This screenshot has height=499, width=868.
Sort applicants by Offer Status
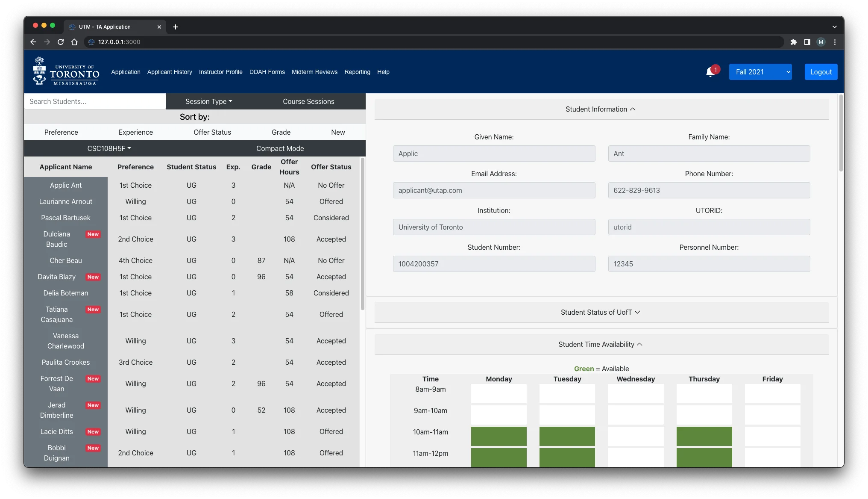212,132
